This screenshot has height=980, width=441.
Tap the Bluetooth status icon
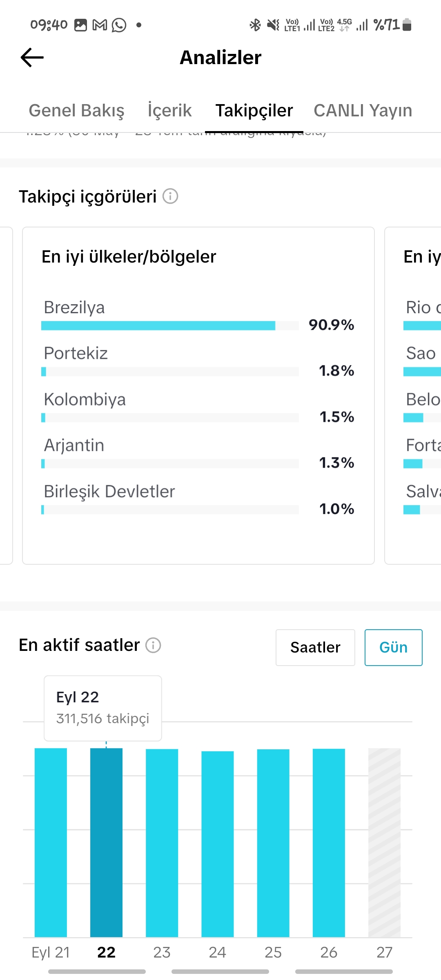pyautogui.click(x=255, y=25)
